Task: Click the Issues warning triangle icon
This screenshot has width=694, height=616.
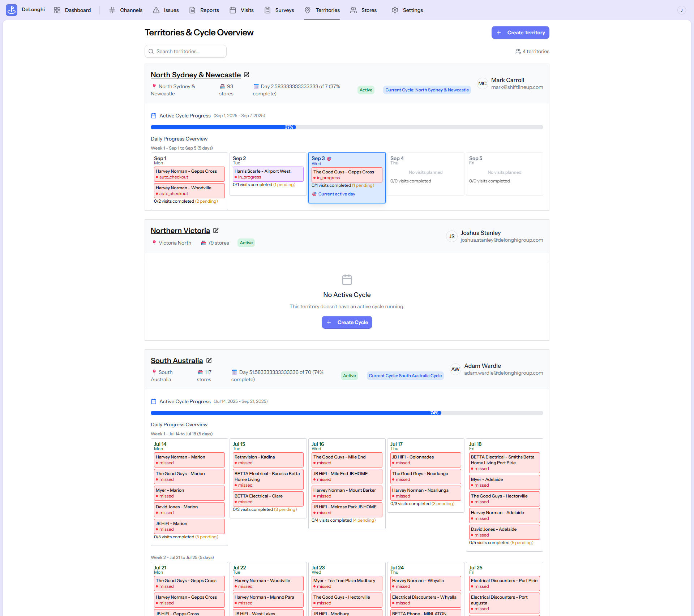Action: click(x=156, y=10)
